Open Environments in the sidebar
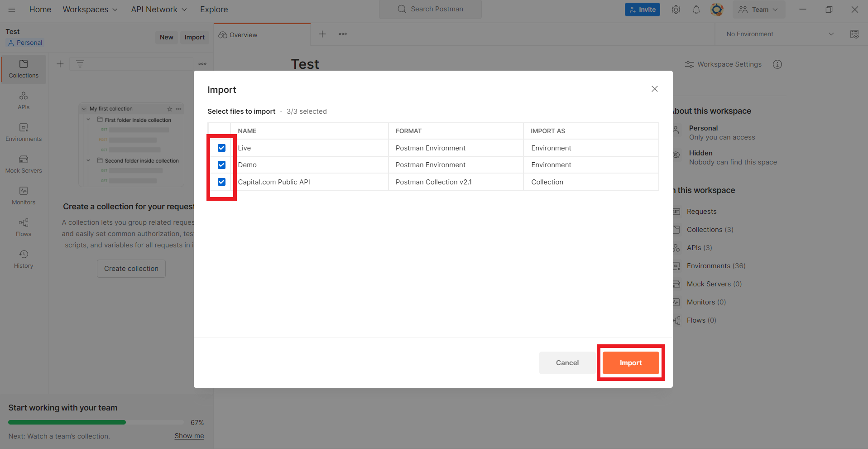This screenshot has width=868, height=449. point(24,133)
